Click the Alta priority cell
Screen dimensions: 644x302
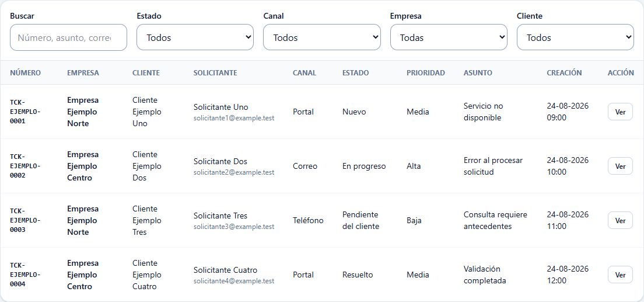point(414,166)
